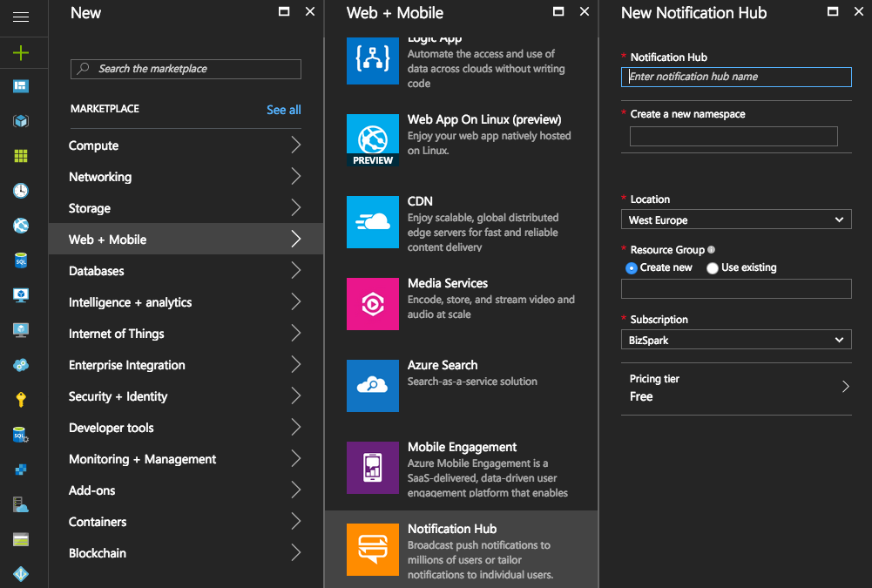Select Enterprise Integration category
Viewport: 872px width, 588px height.
(x=186, y=365)
